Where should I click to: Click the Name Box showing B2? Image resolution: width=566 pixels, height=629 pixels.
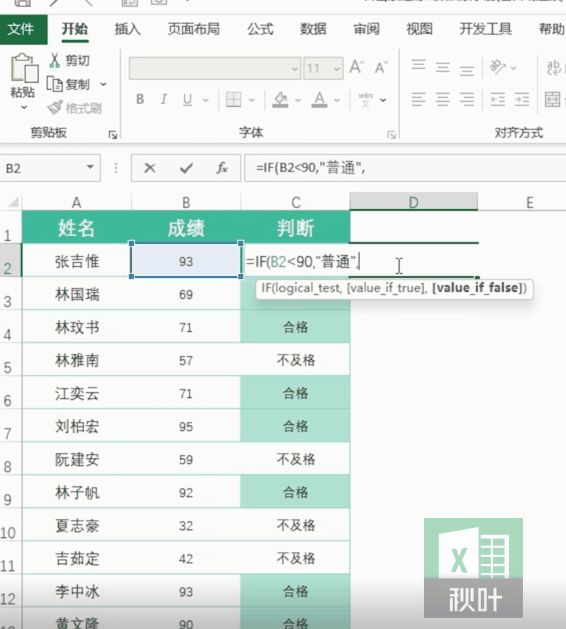43,168
